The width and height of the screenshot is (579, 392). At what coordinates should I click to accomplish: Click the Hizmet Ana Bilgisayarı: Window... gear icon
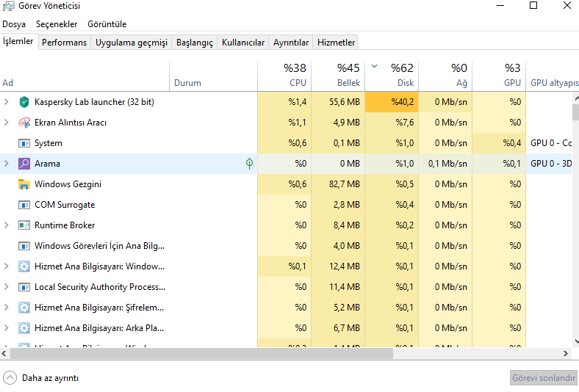coord(24,266)
